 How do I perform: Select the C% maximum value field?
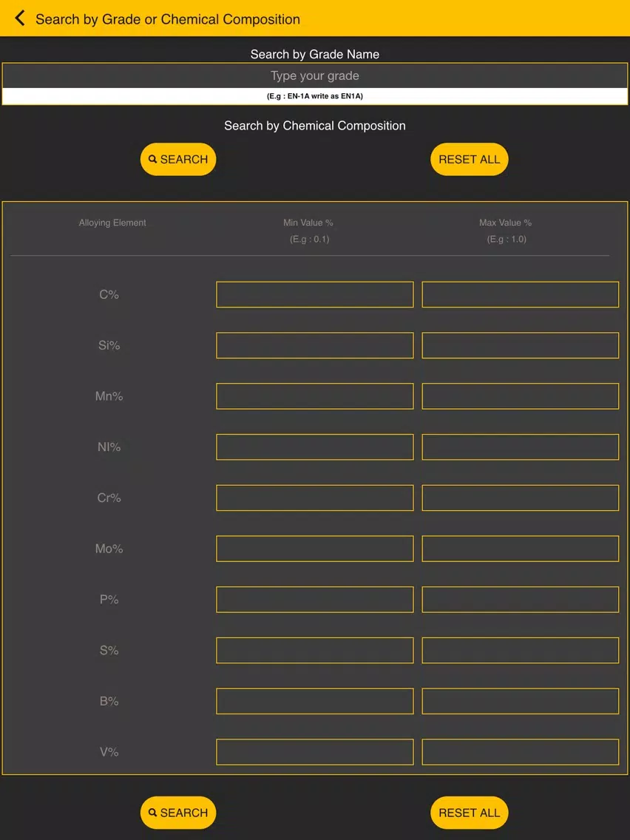520,294
